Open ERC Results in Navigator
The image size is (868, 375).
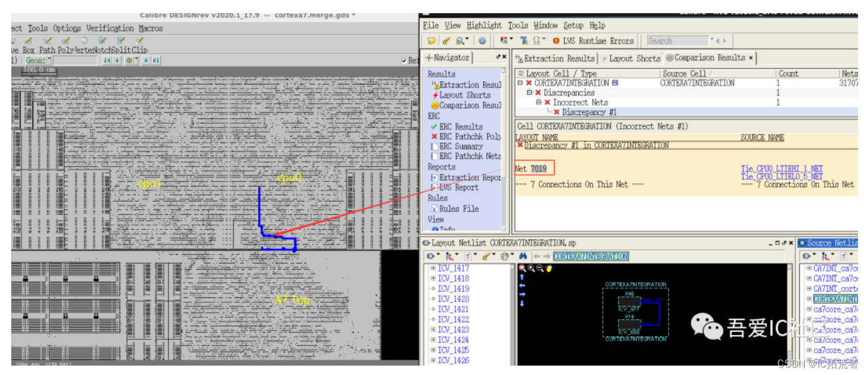[457, 126]
